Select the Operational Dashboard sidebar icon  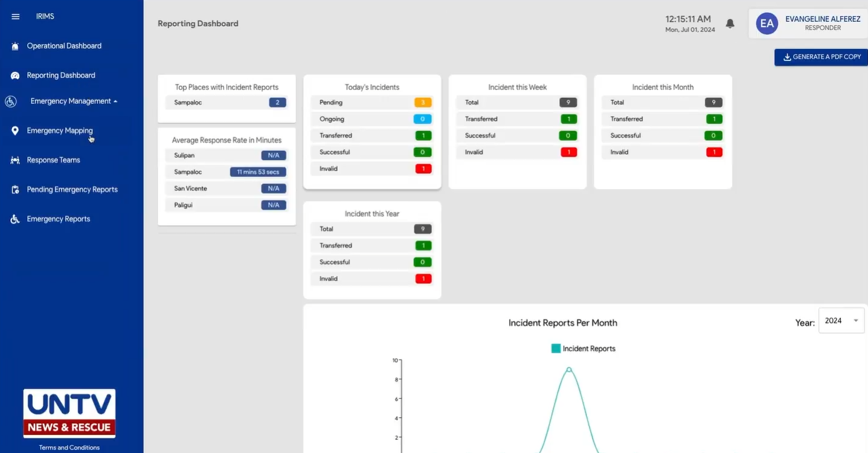(x=14, y=46)
